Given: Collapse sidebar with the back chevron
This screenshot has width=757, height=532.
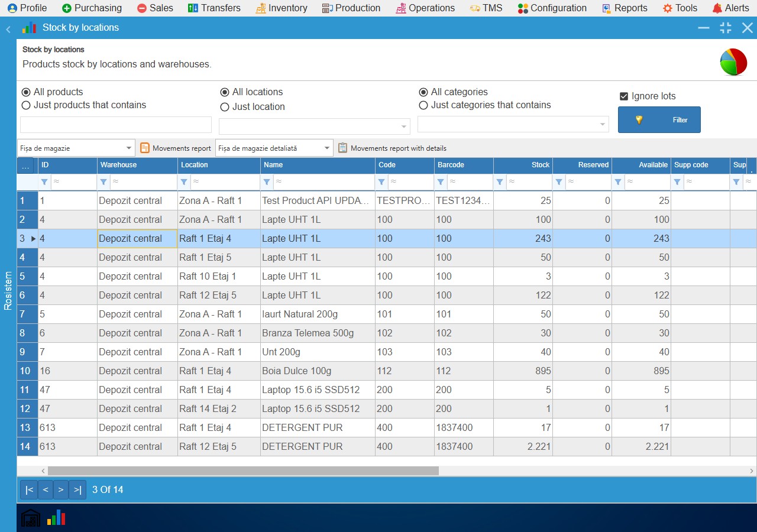Looking at the screenshot, I should (x=8, y=29).
